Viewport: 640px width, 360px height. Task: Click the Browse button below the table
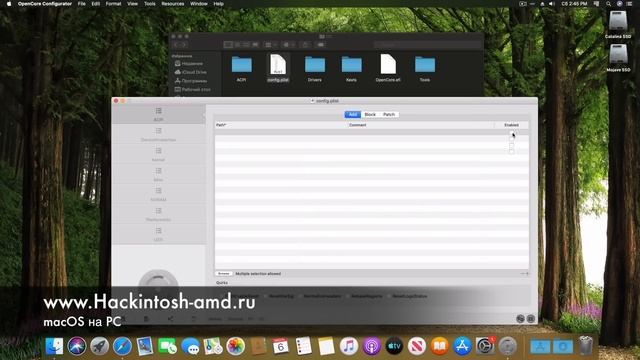pyautogui.click(x=224, y=273)
